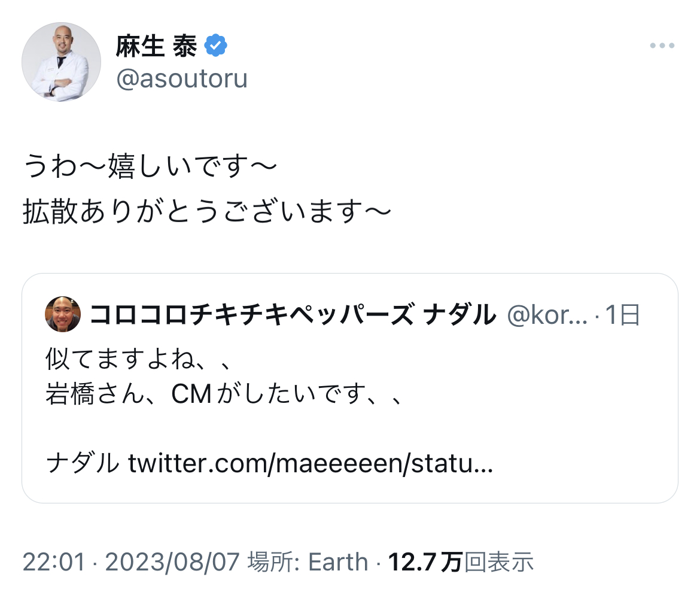Click the quoted text 似てますよね、、
The height and width of the screenshot is (598, 700).
pos(138,359)
